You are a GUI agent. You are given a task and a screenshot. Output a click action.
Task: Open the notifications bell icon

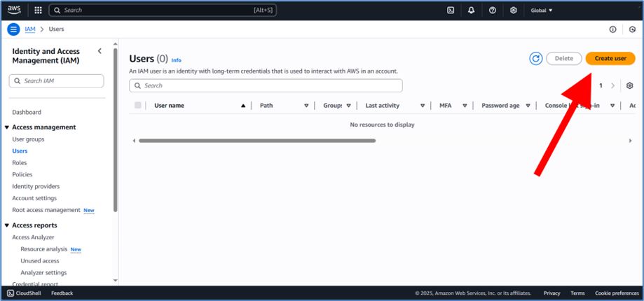point(472,10)
